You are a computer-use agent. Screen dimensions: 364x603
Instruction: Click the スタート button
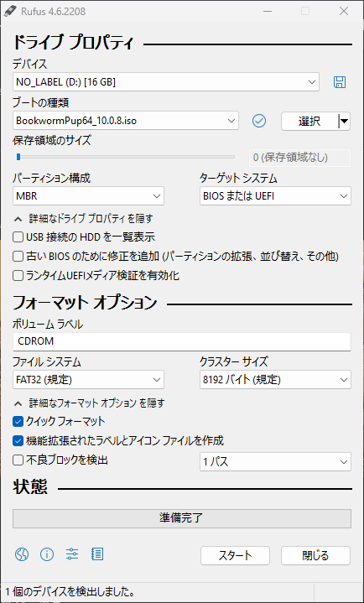pyautogui.click(x=235, y=556)
